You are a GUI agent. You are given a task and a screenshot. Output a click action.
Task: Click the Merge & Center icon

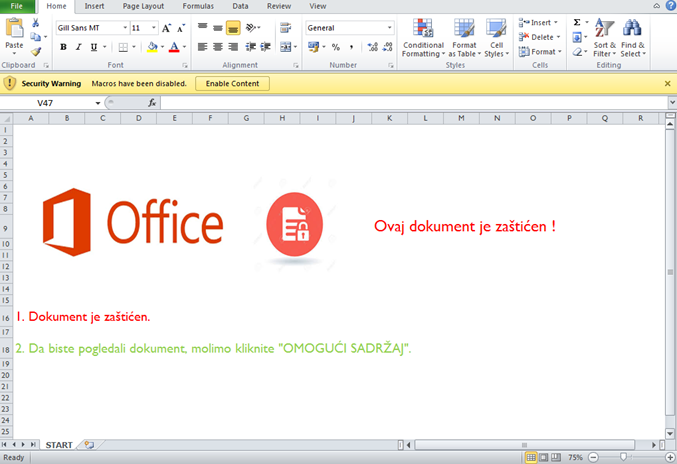coord(285,47)
